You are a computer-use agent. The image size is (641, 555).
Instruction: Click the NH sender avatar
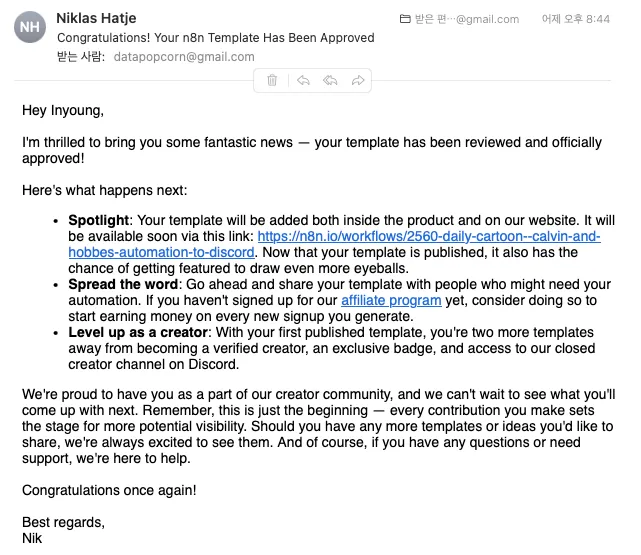30,28
